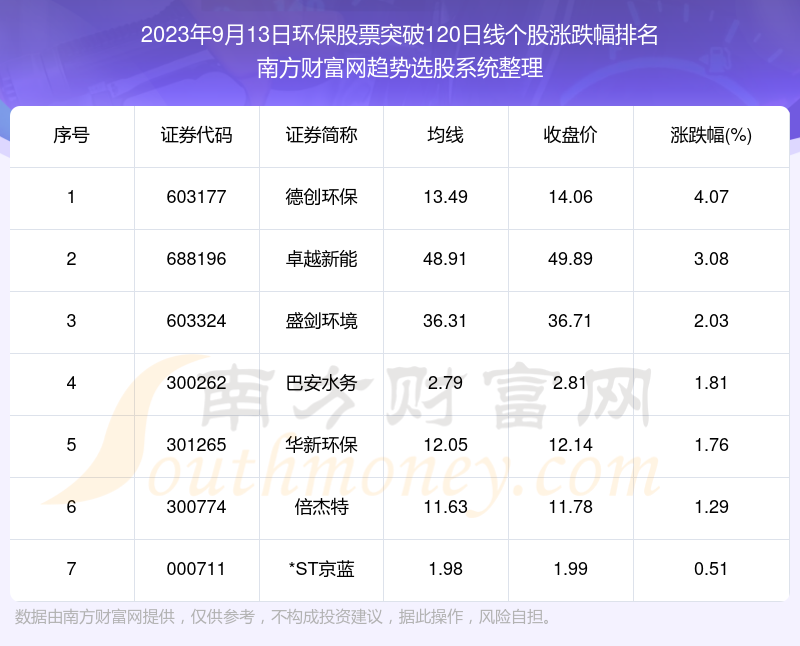Click average value 11.63
Viewport: 800px width, 646px height.
pos(445,507)
